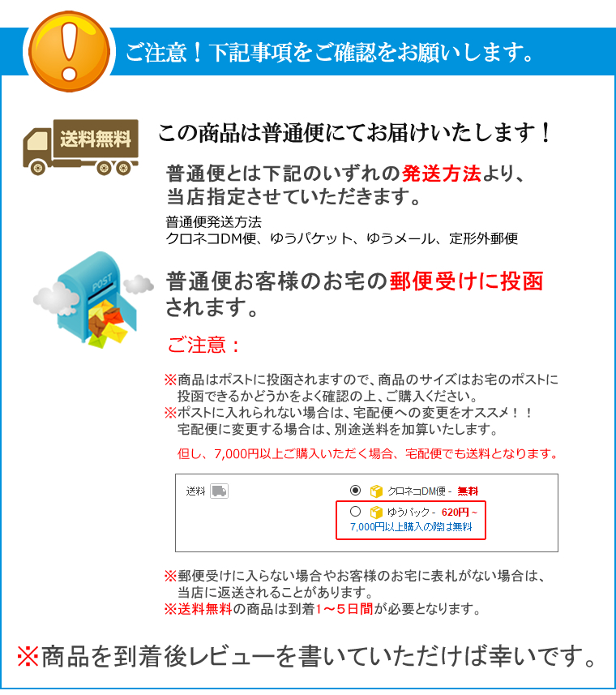Select the クロネコDM便 radio button
This screenshot has width=616, height=695.
[x=355, y=490]
